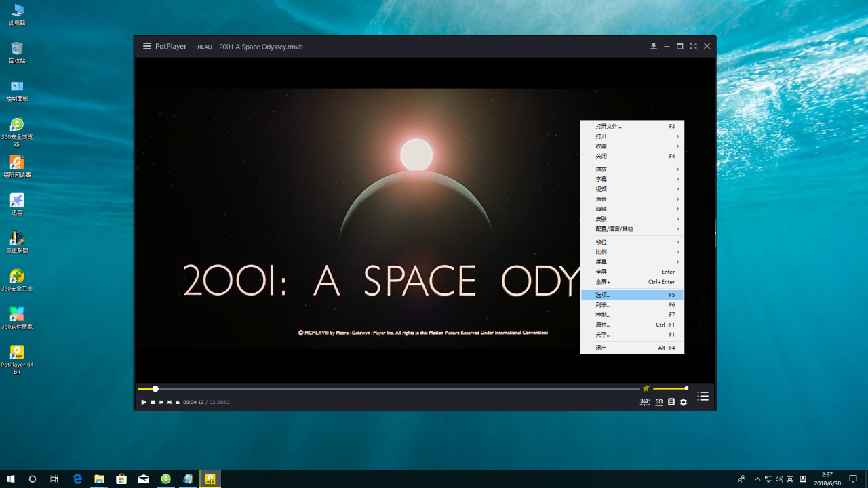This screenshot has width=868, height=488.
Task: Click the 迅雷 desktop icon
Action: [x=17, y=204]
